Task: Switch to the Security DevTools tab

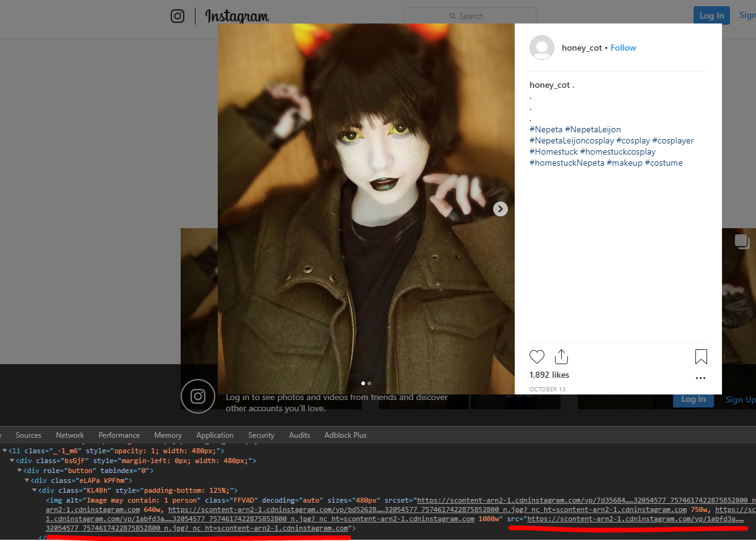Action: tap(261, 435)
